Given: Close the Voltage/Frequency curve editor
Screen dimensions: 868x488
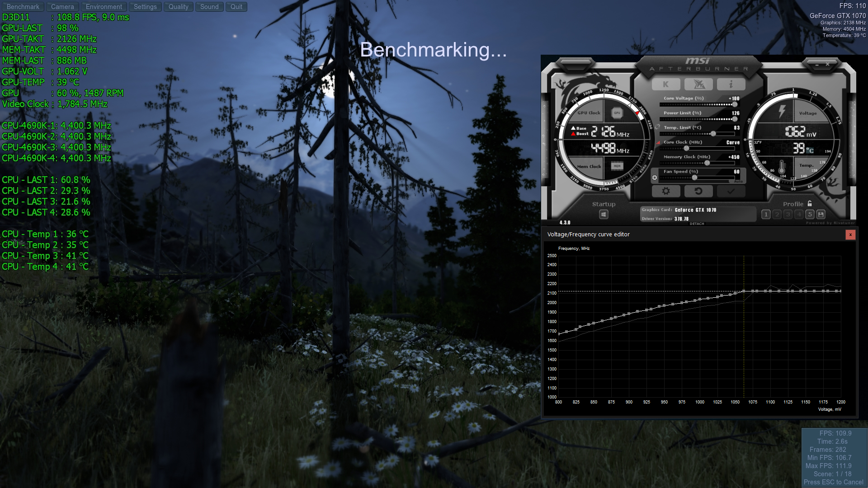Looking at the screenshot, I should (x=850, y=235).
